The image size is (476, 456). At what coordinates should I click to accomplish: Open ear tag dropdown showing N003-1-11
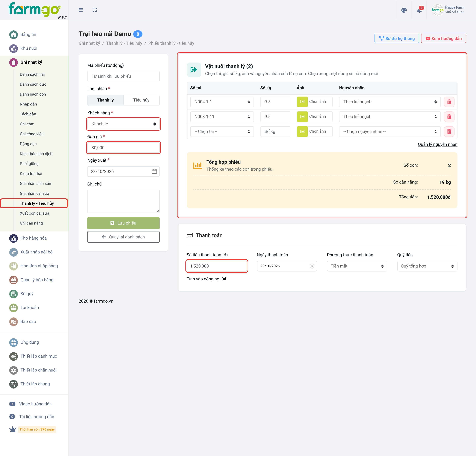click(222, 117)
